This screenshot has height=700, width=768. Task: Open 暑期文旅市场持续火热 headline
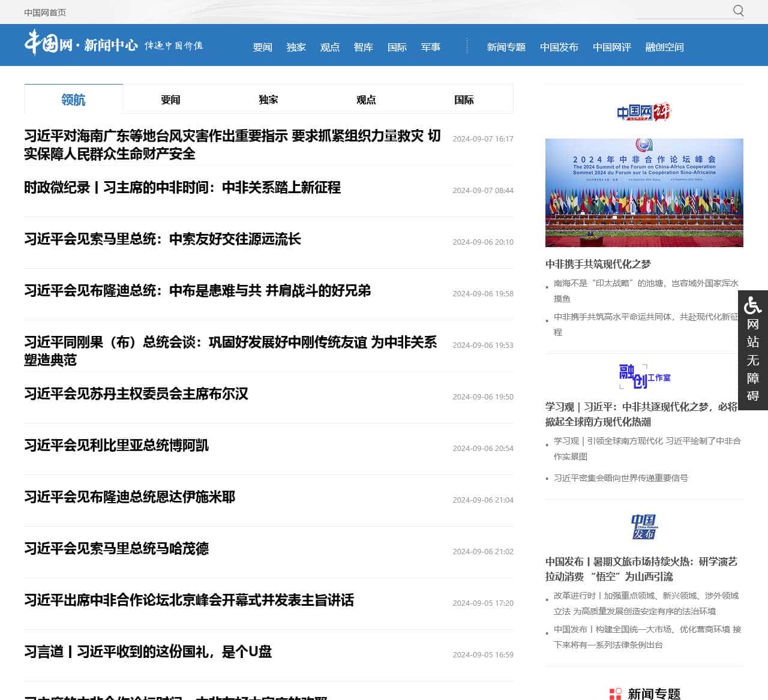pyautogui.click(x=641, y=569)
